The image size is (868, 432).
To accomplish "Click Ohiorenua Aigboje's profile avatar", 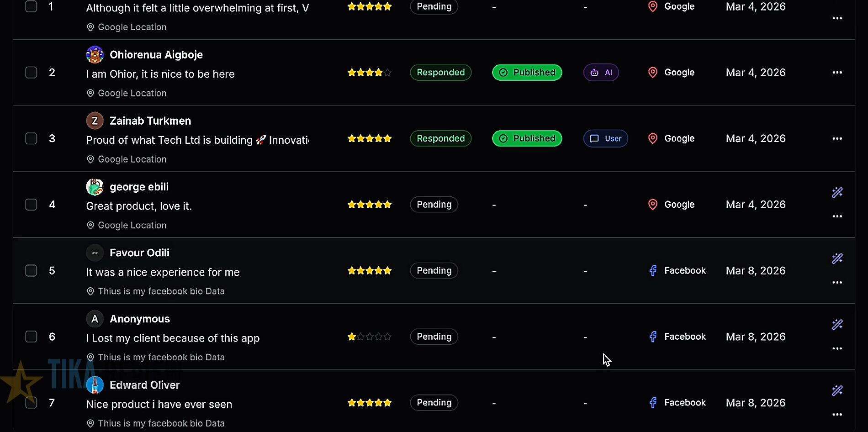I will (x=95, y=55).
